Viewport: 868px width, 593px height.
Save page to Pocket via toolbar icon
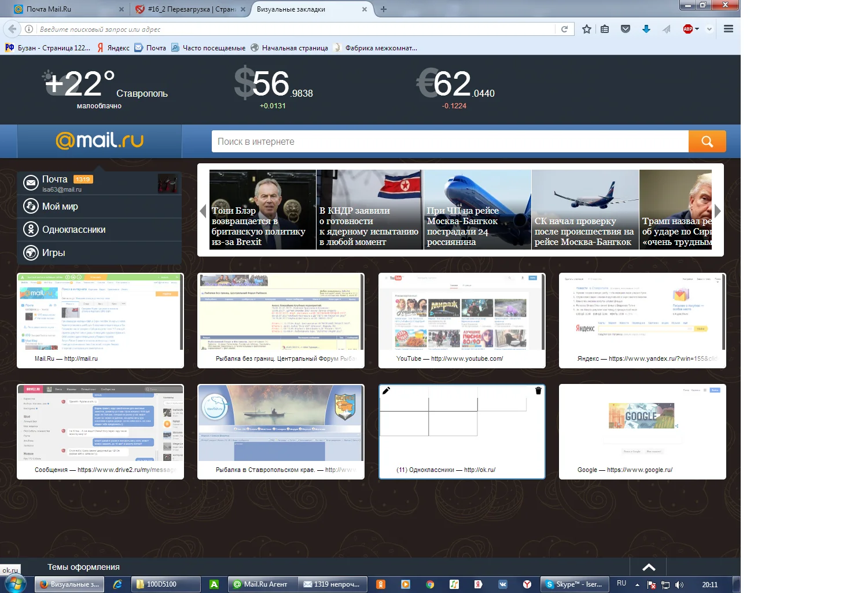coord(625,28)
